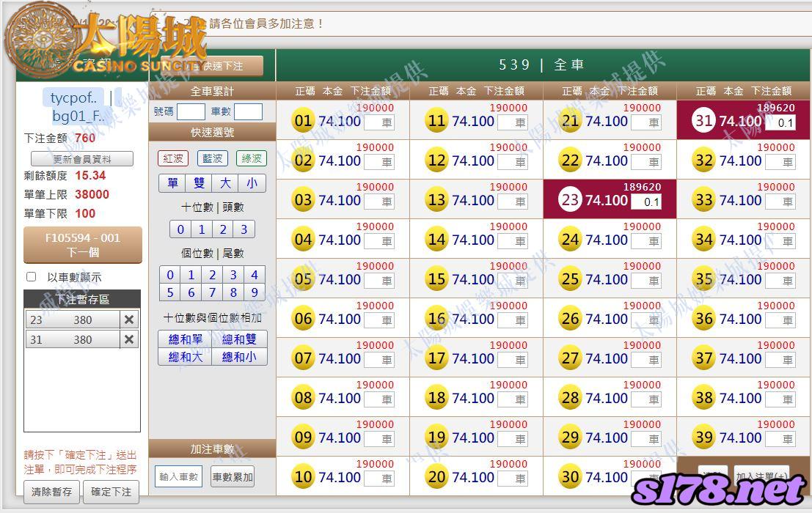
Task: Open the 快速下注 quick bet tab
Action: [x=212, y=66]
